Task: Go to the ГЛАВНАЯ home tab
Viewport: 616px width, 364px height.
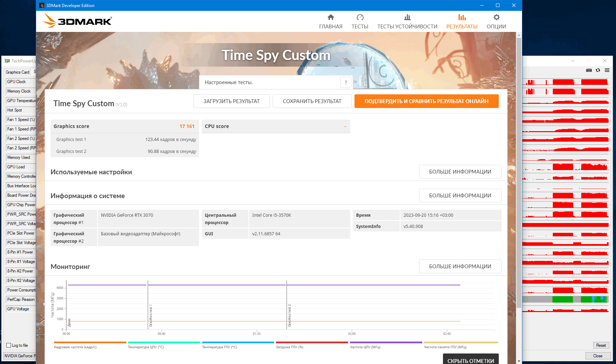Action: [331, 22]
